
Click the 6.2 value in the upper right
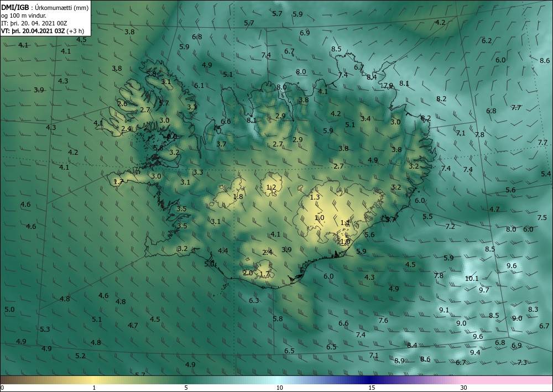click(487, 41)
